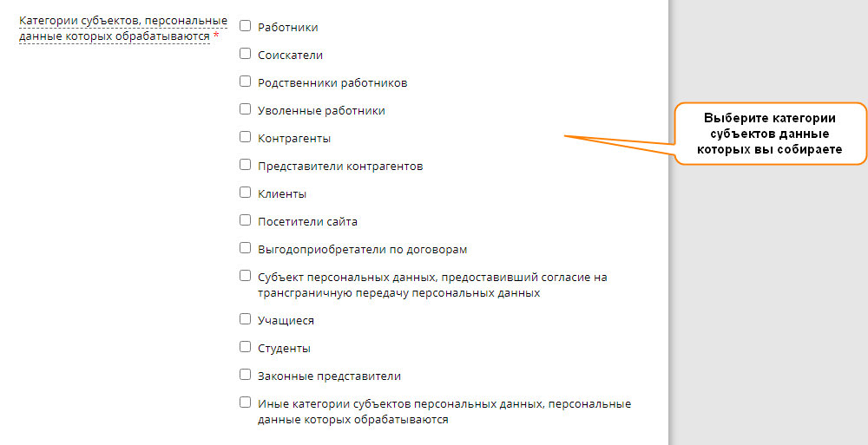Viewport: 868px width, 445px height.
Task: Select the 'Учащиеся' checkbox
Action: coord(245,320)
